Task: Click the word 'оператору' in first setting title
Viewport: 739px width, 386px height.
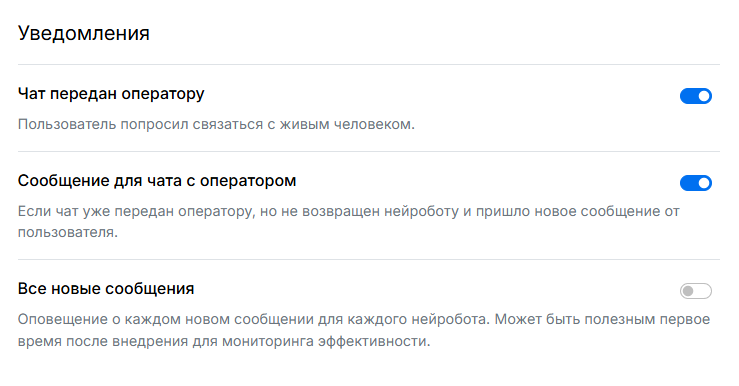Action: pyautogui.click(x=163, y=94)
